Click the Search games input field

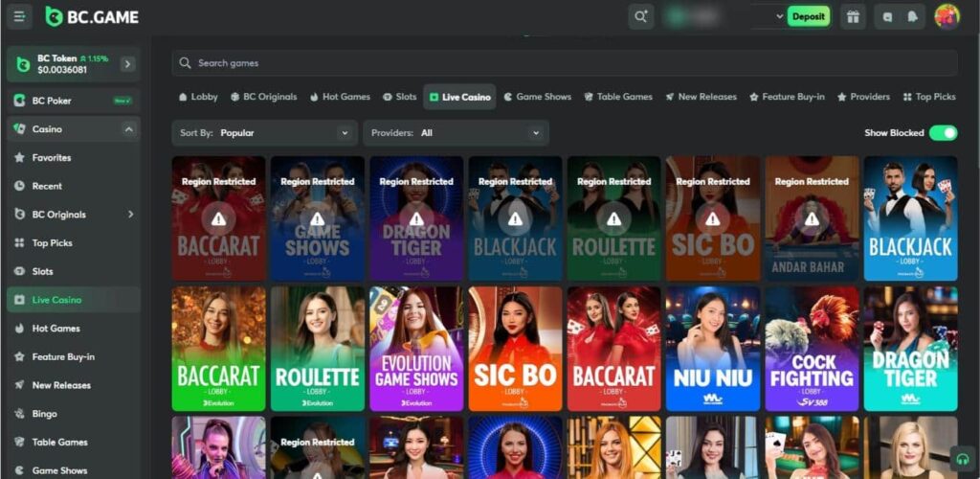coord(565,63)
